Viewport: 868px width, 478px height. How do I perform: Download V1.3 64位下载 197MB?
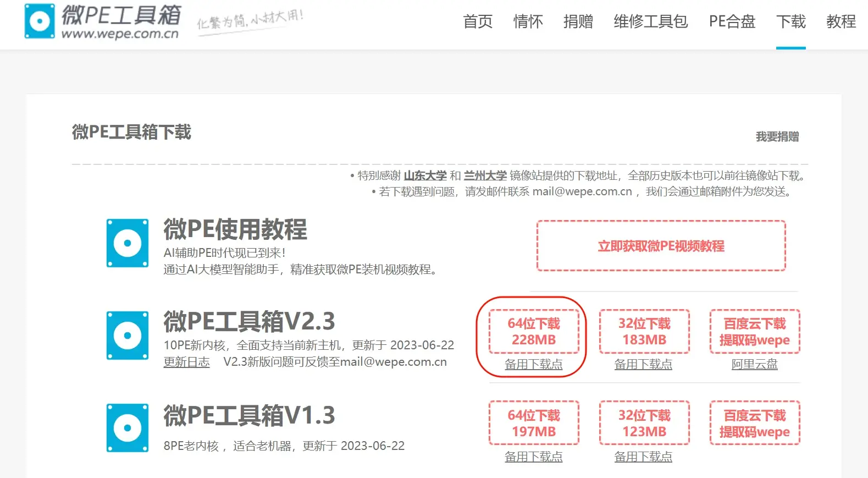coord(534,423)
